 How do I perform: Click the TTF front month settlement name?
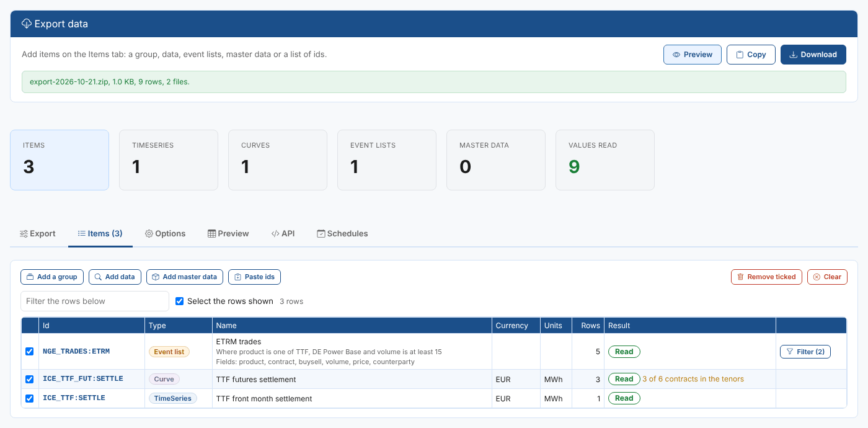click(x=264, y=398)
